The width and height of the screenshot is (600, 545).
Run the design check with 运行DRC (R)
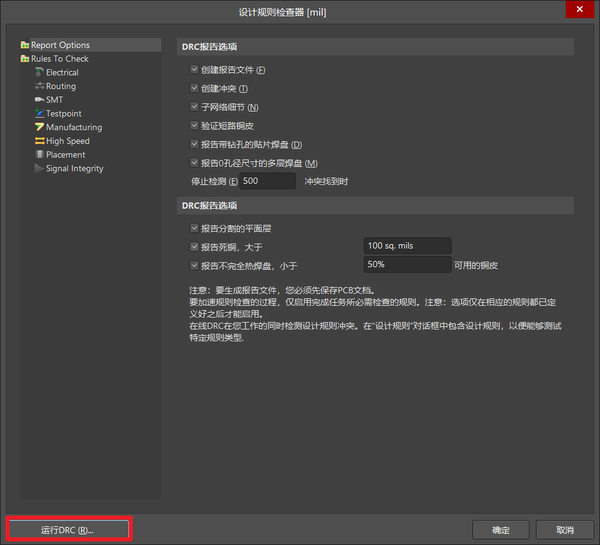[69, 530]
